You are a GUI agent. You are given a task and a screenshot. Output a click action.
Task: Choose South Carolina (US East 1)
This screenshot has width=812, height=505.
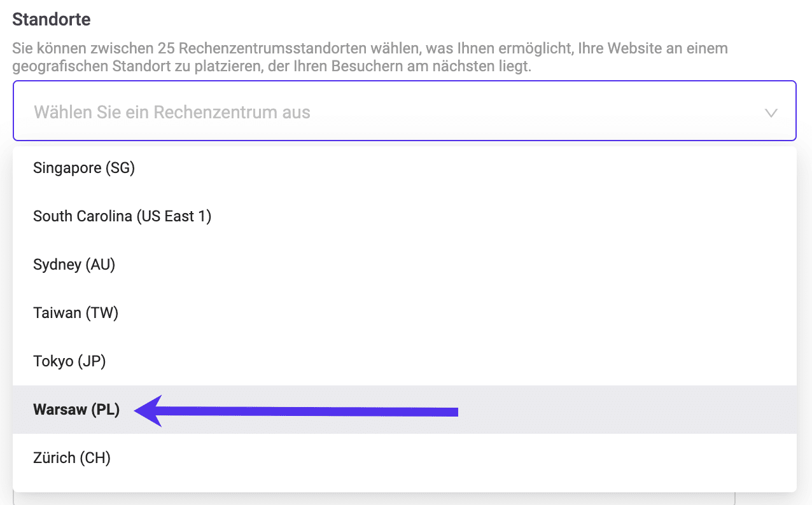tap(122, 216)
